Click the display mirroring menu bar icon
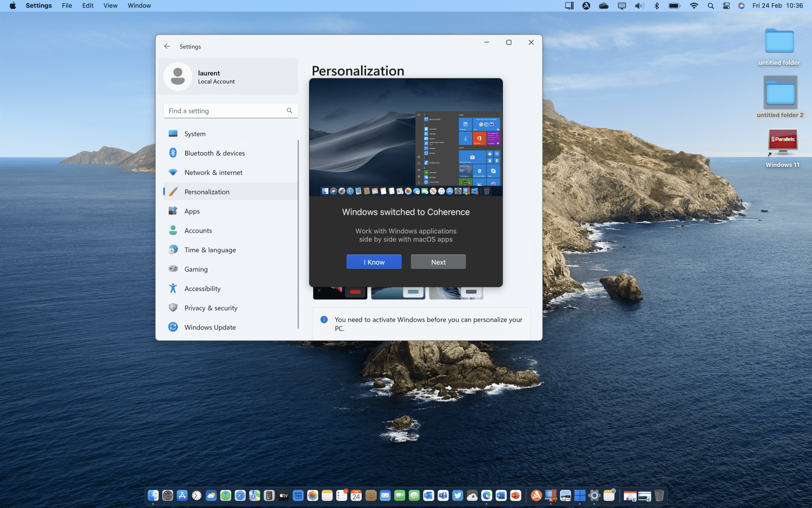 tap(622, 6)
